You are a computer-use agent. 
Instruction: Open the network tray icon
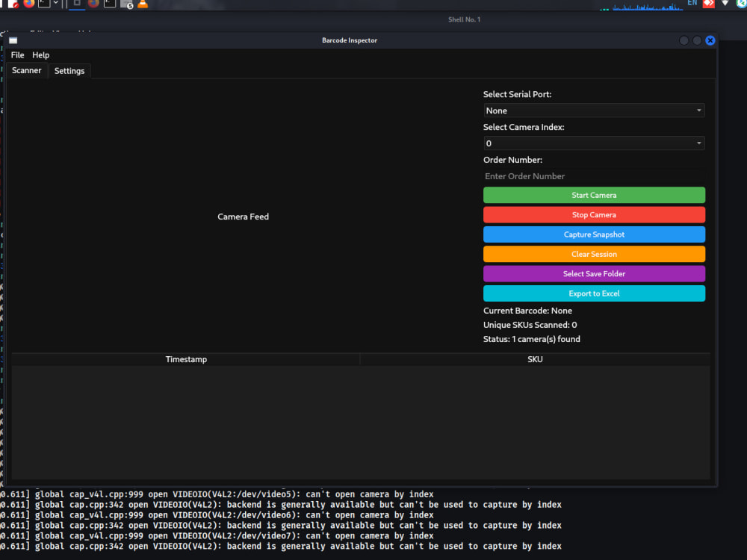pos(725,3)
